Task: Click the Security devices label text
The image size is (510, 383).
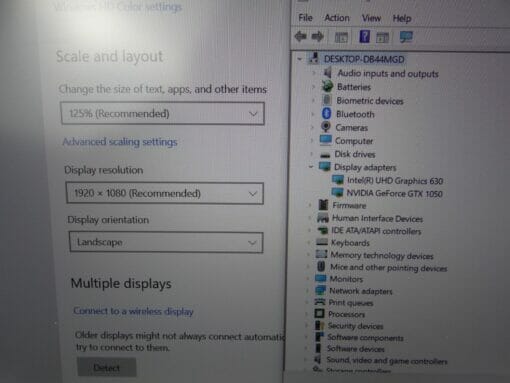Action: click(x=355, y=326)
